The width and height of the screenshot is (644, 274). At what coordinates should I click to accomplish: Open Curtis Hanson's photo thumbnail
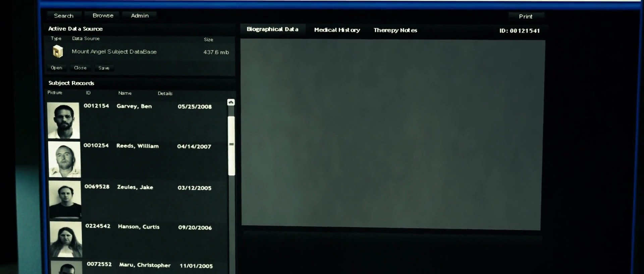pos(66,239)
